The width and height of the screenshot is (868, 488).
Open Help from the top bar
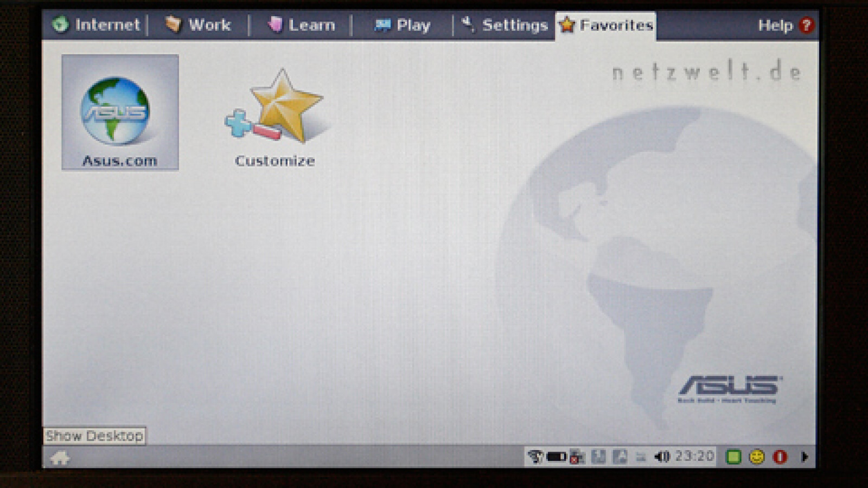(786, 25)
